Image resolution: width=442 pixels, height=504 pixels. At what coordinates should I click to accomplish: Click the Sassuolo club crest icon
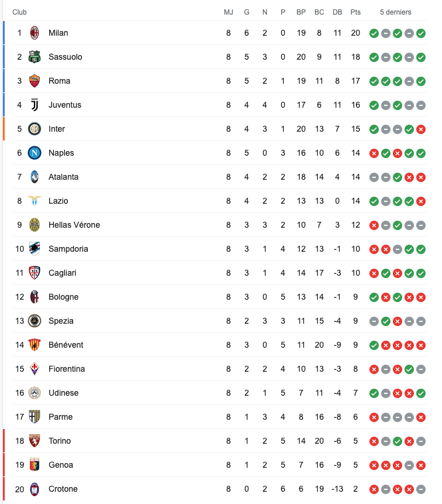[35, 57]
